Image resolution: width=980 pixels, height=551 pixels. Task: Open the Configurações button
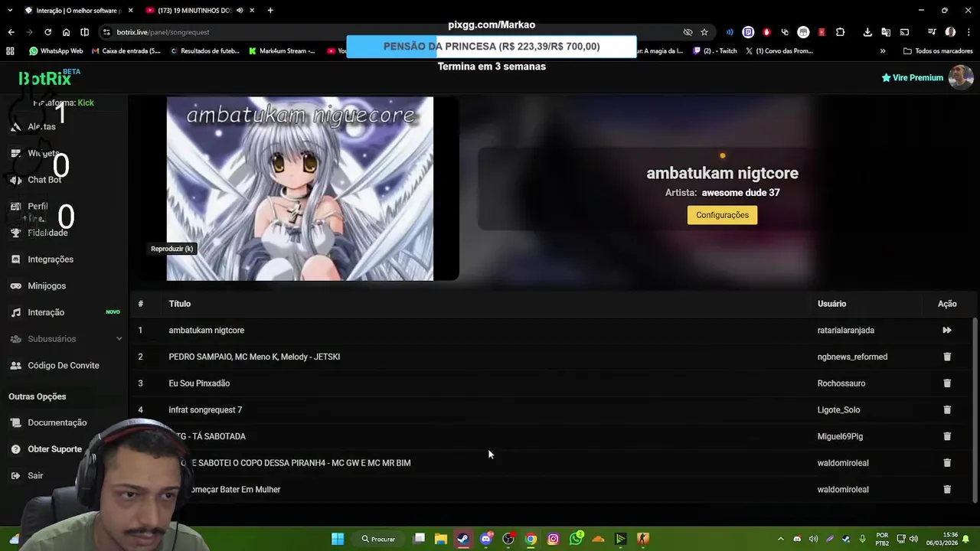point(722,215)
